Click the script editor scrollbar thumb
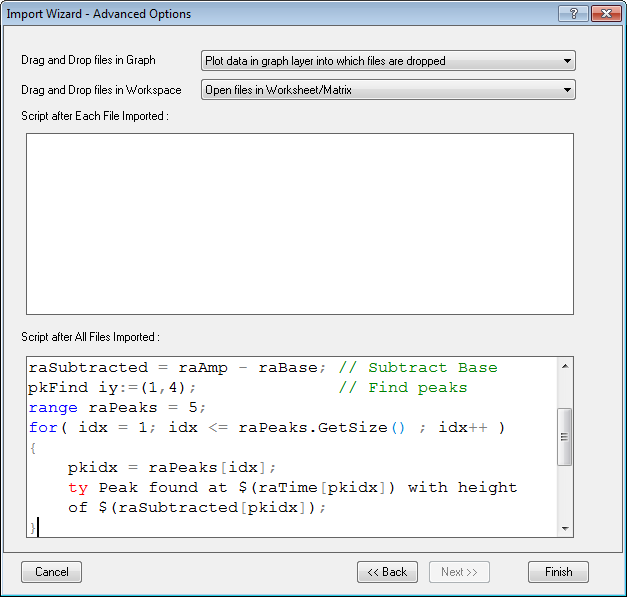 565,436
